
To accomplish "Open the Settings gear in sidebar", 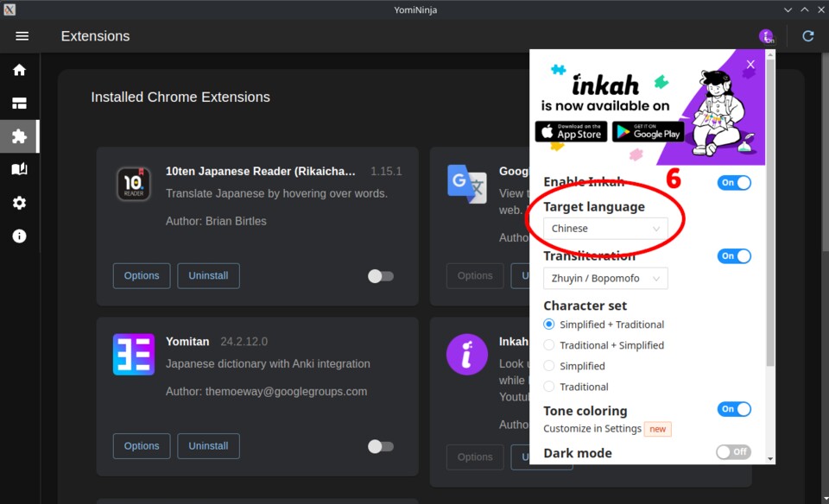I will click(19, 203).
